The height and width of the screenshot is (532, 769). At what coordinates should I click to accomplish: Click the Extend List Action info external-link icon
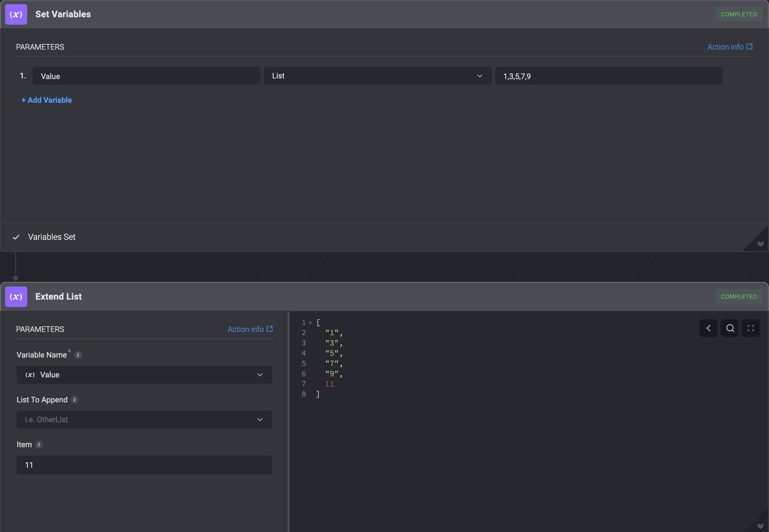coord(270,329)
